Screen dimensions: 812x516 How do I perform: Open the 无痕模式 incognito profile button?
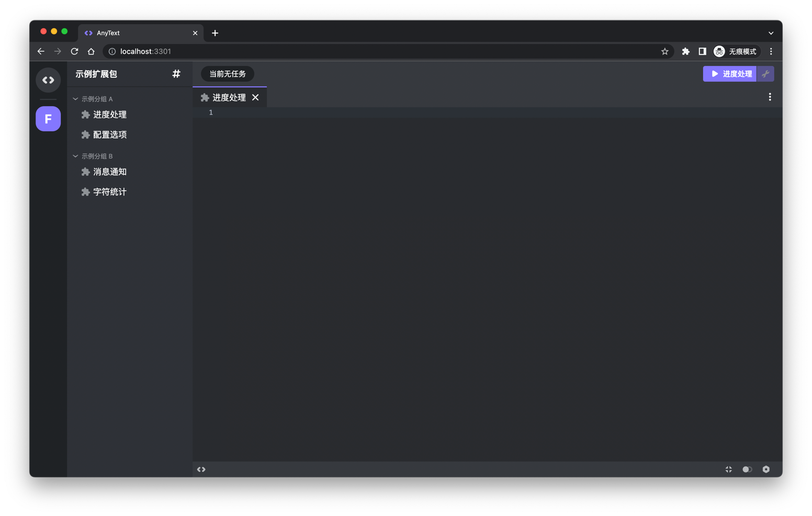pos(736,51)
